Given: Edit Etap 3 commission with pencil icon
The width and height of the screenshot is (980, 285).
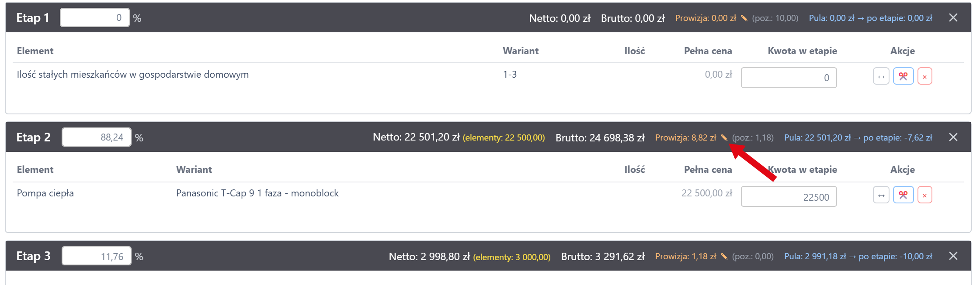Looking at the screenshot, I should coord(724,257).
